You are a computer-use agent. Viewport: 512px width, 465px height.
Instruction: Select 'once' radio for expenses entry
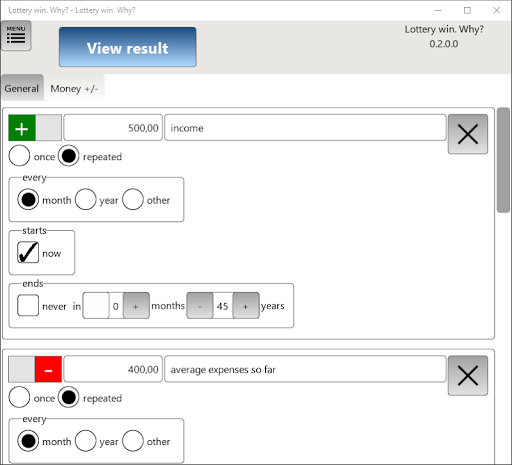pos(19,397)
